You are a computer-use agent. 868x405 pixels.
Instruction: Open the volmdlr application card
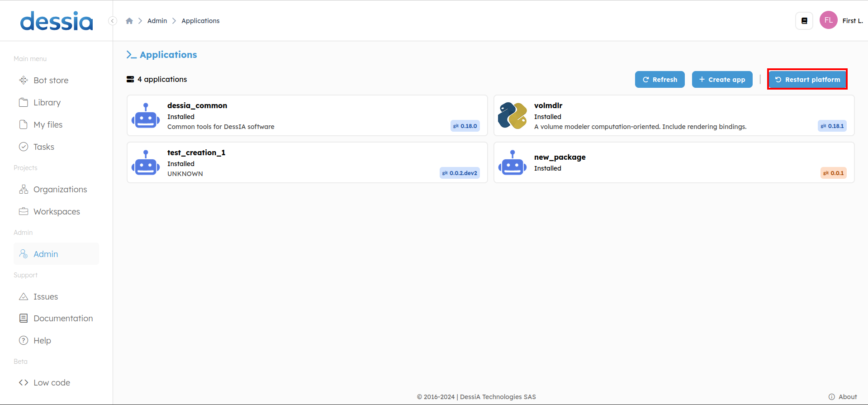point(674,115)
